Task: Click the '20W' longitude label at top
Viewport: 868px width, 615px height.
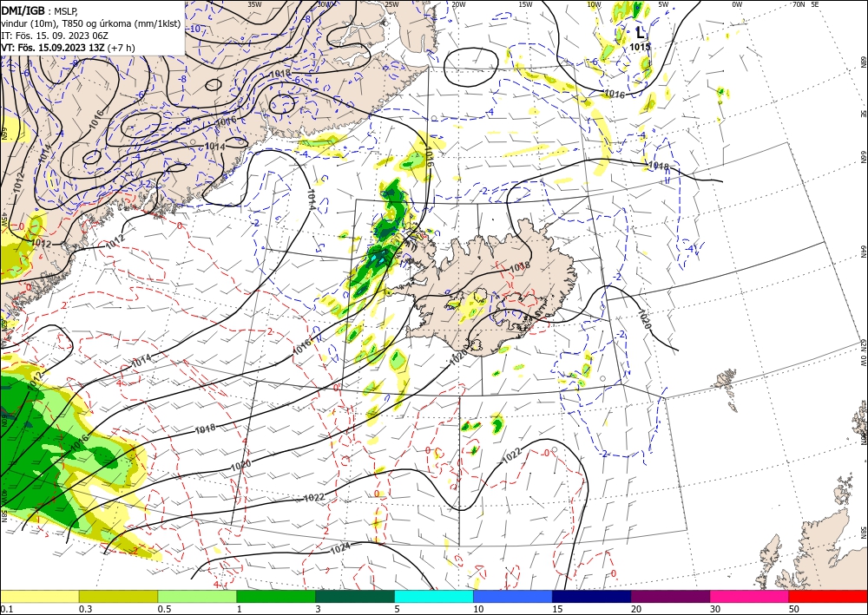Action: [x=457, y=4]
